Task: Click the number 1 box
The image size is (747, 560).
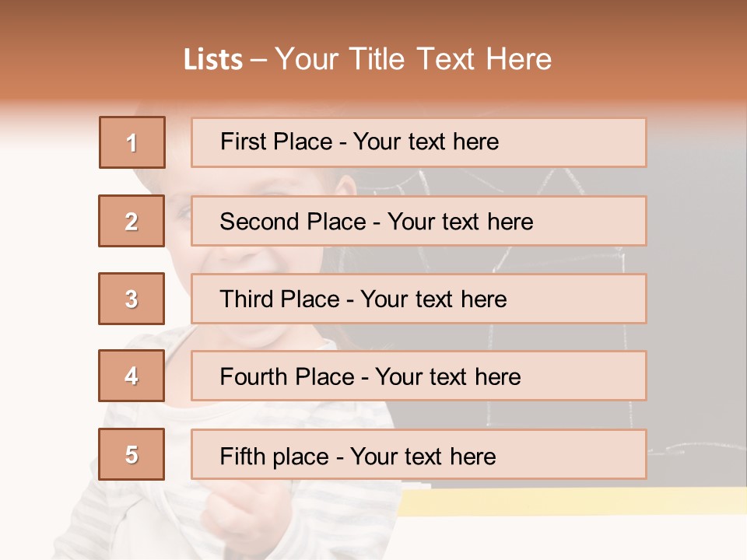Action: click(x=132, y=142)
